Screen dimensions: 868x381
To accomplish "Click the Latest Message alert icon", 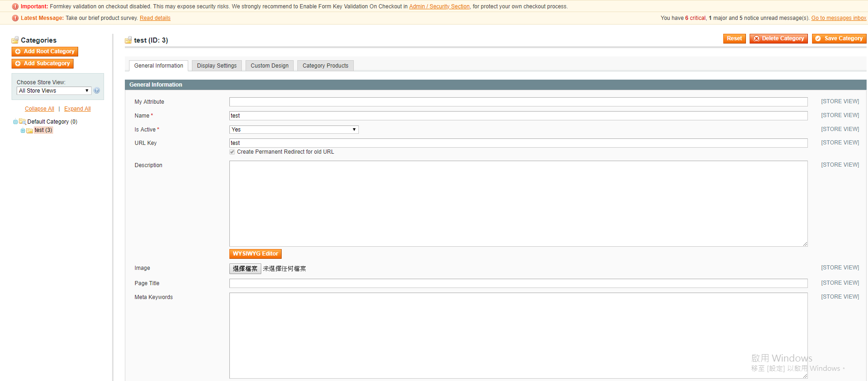I will pyautogui.click(x=15, y=18).
